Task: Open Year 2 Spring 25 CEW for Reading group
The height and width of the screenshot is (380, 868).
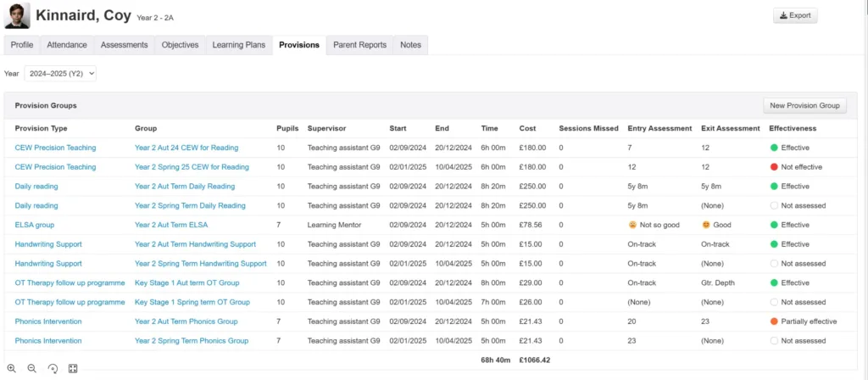Action: click(x=192, y=167)
